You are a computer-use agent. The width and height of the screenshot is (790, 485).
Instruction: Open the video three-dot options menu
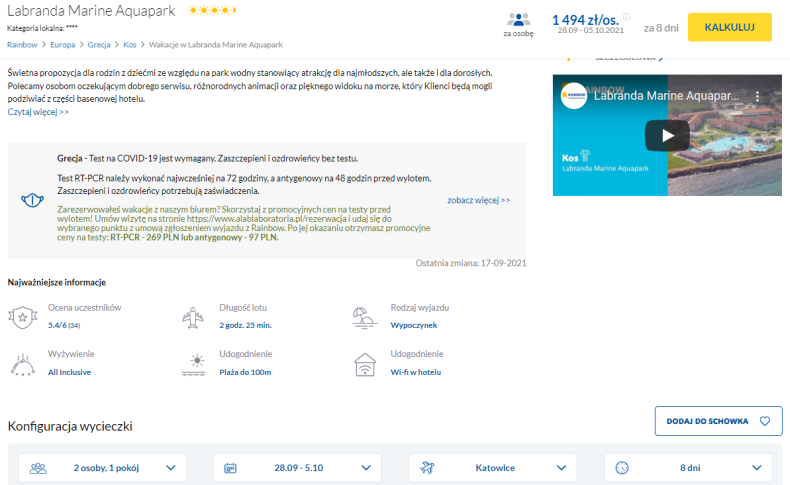coord(757,96)
